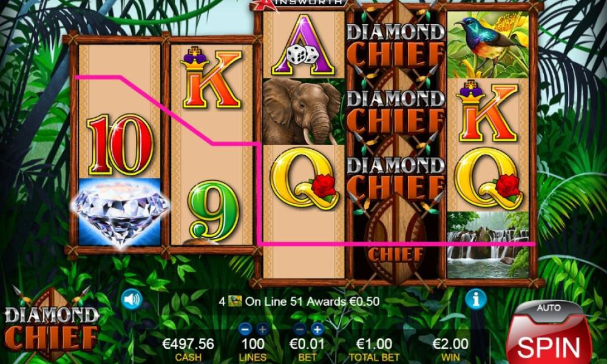Click the red 10 symbol
This screenshot has width=607, height=364.
(x=120, y=144)
